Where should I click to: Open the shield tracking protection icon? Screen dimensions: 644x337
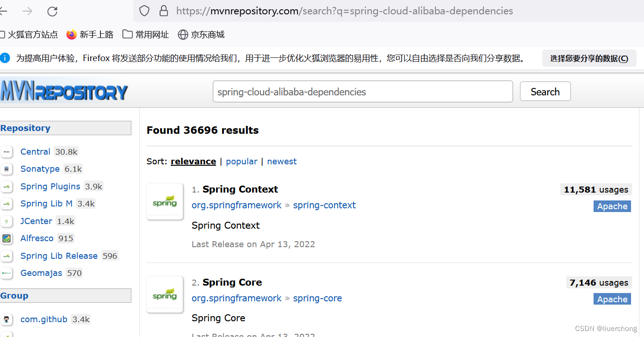pos(144,11)
